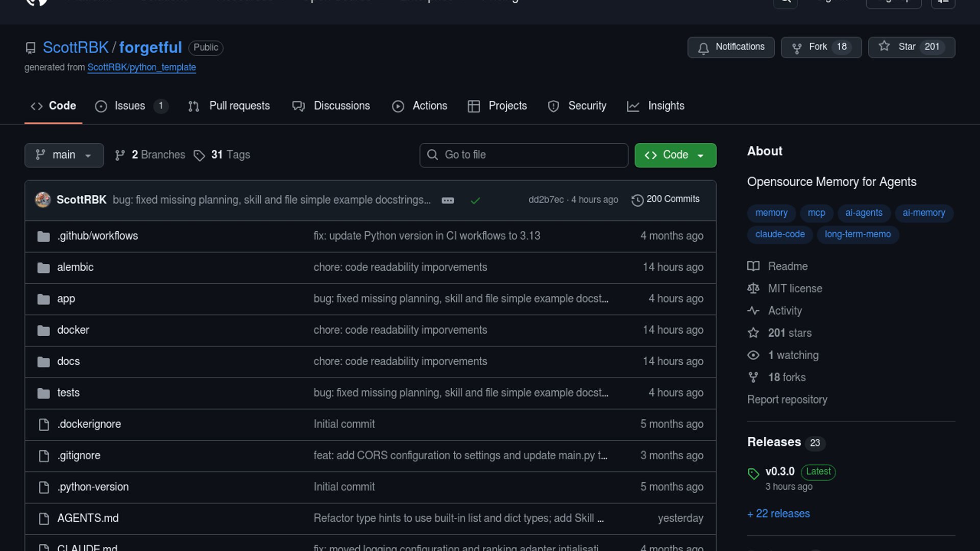Open the alembic folder
This screenshot has height=551, width=980.
[x=75, y=267]
